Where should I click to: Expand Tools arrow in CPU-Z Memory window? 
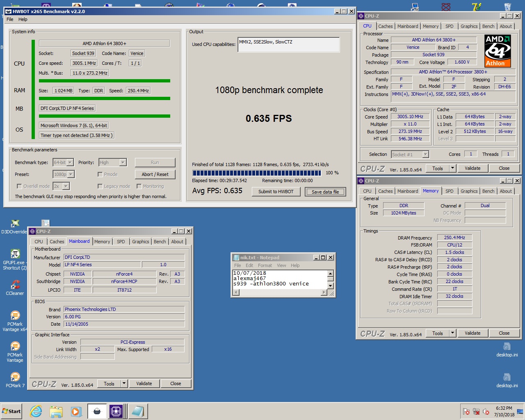[x=452, y=333]
